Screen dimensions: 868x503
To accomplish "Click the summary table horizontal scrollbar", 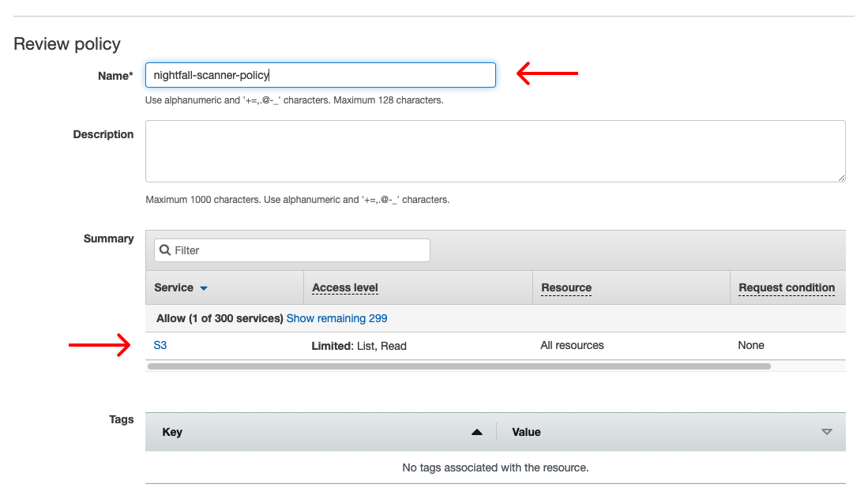I will pos(458,366).
